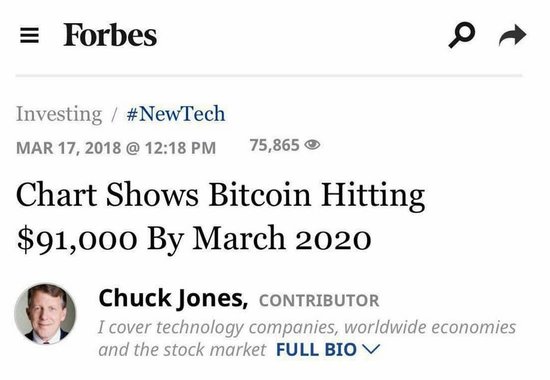Image resolution: width=550 pixels, height=380 pixels.
Task: Click the 'I cover technology companies' bio text
Action: [218, 328]
